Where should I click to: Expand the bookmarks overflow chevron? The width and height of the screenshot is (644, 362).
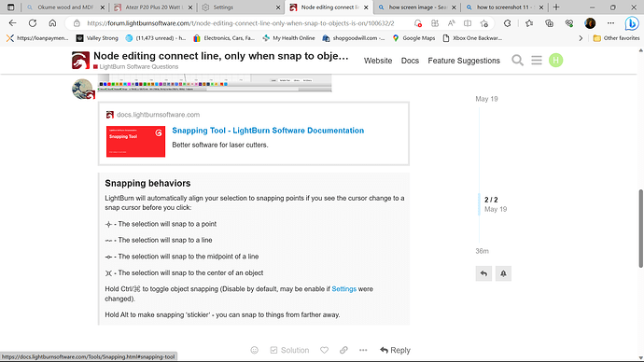click(x=581, y=38)
